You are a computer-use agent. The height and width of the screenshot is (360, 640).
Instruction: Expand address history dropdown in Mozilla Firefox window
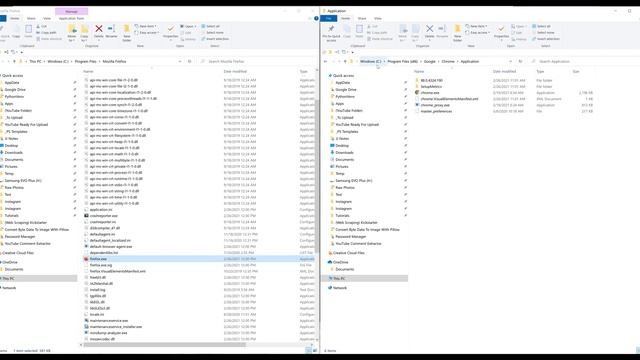point(180,61)
